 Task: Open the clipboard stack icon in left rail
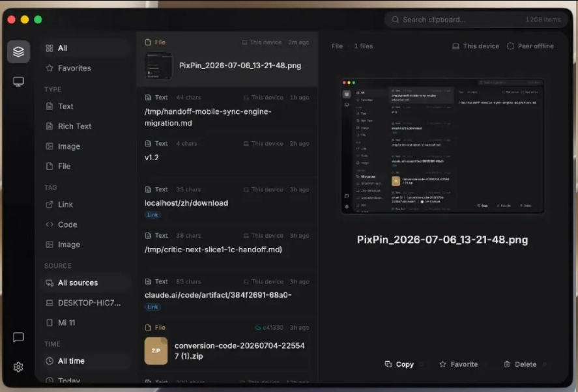click(18, 51)
